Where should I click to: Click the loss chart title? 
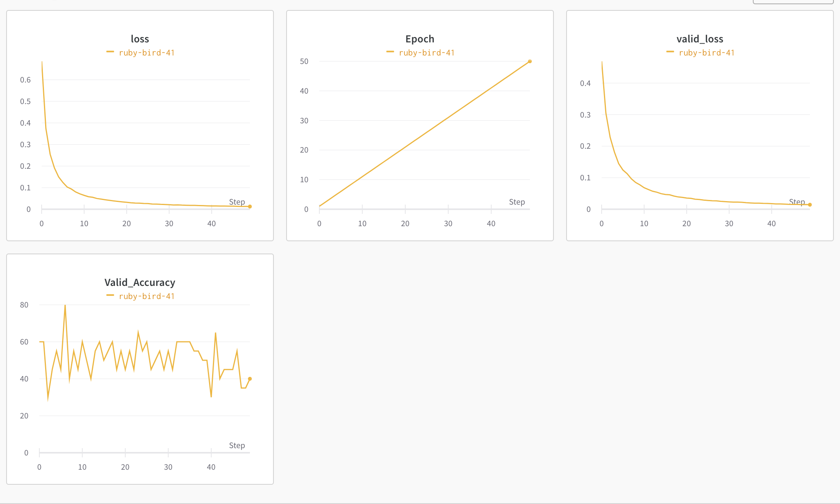[140, 39]
